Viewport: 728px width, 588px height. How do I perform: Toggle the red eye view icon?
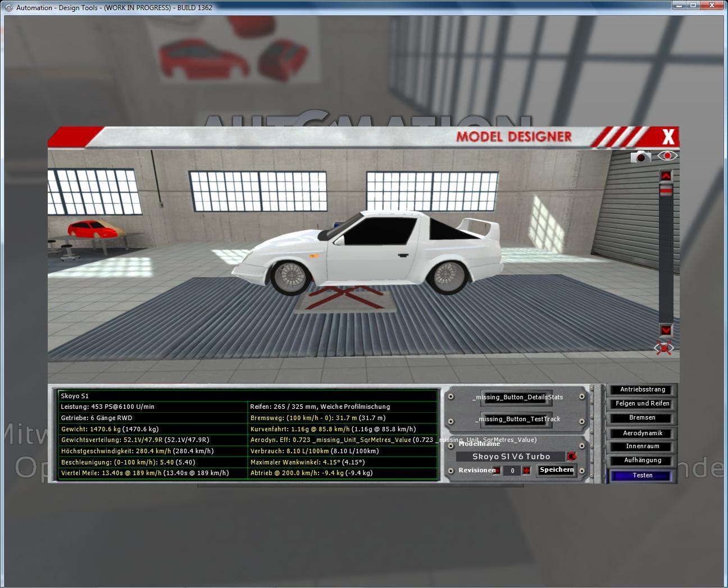pyautogui.click(x=667, y=156)
